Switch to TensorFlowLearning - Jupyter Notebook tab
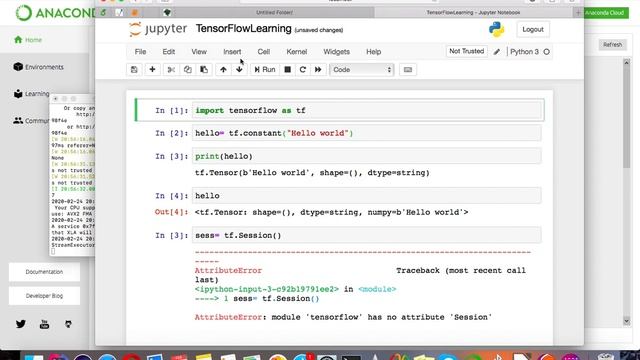The height and width of the screenshot is (360, 640). click(473, 13)
